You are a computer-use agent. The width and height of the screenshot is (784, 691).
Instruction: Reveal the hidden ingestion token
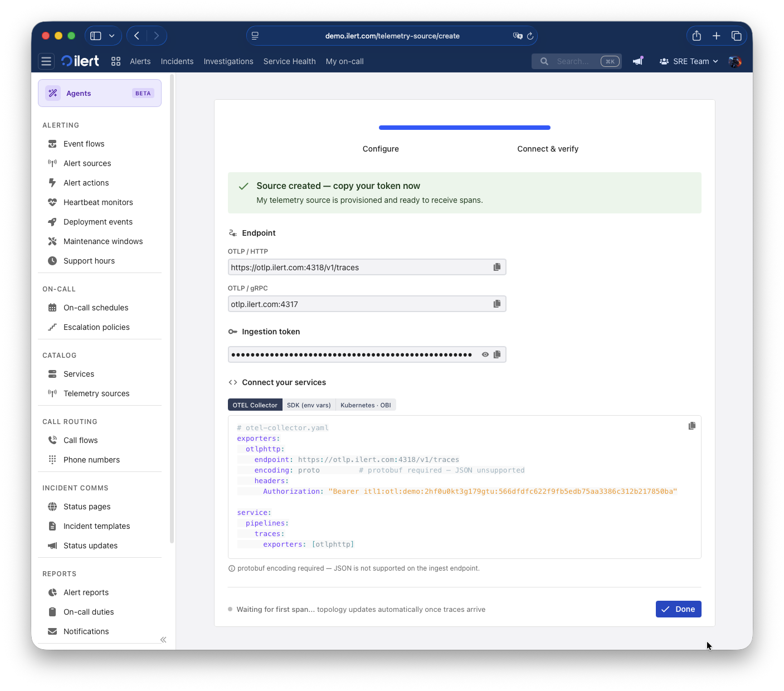click(x=485, y=354)
